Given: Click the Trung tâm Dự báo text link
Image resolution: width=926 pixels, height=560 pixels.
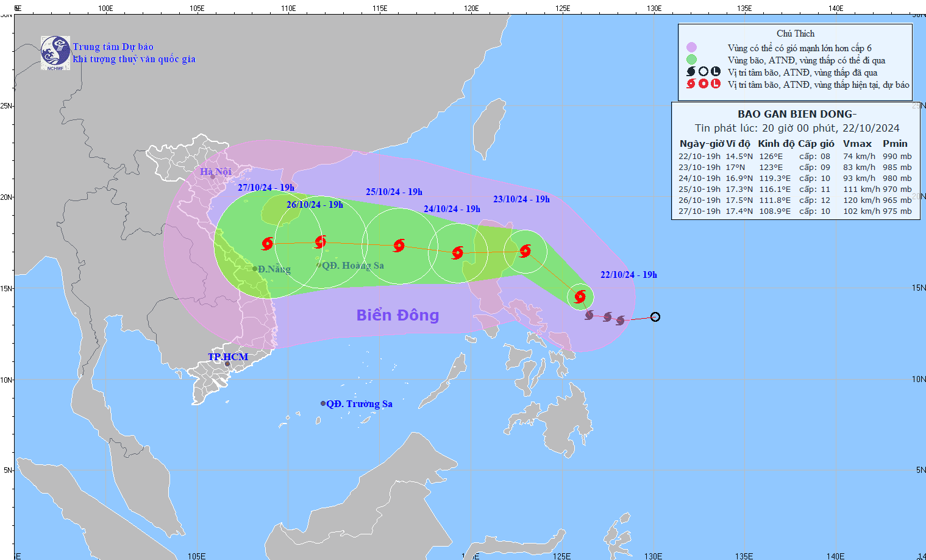Looking at the screenshot, I should [113, 46].
